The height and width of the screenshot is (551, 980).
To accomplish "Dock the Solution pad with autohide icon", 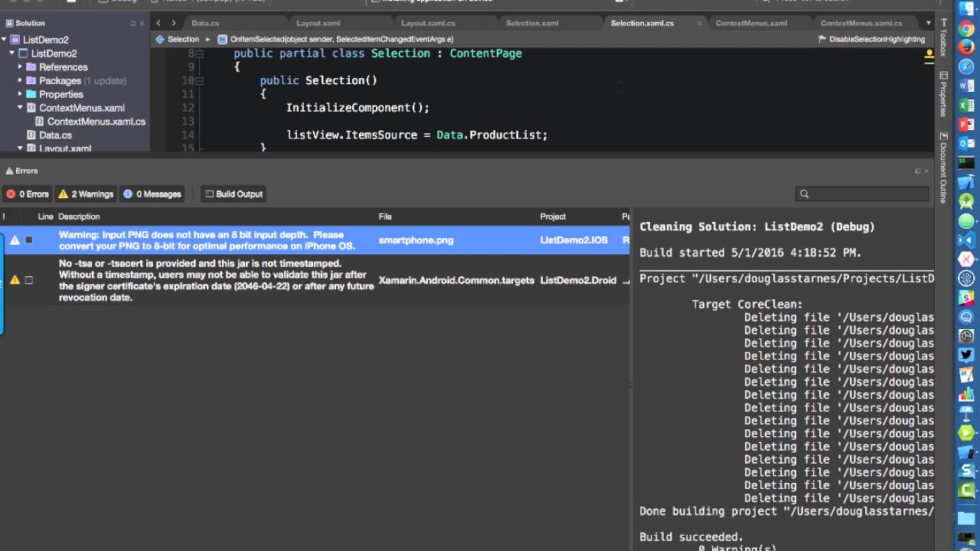I will pyautogui.click(x=132, y=23).
